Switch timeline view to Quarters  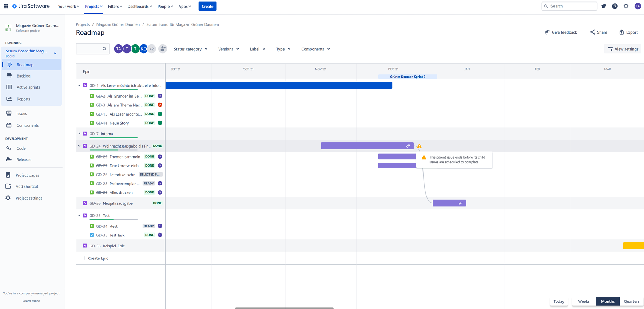coord(631,301)
